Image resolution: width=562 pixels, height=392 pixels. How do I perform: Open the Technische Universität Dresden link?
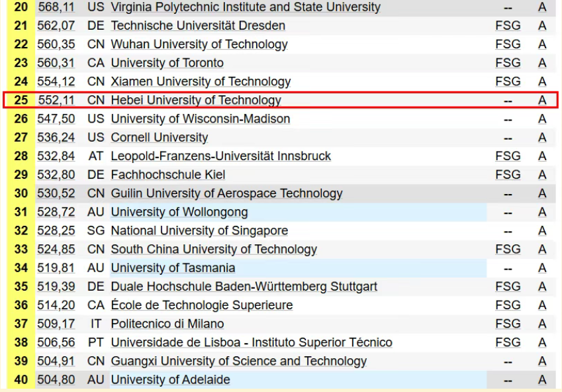coord(198,26)
